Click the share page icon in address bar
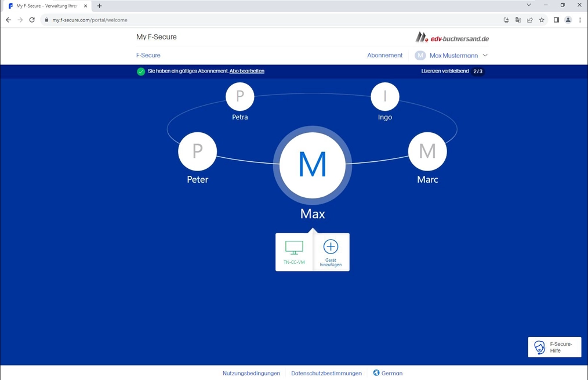588x380 pixels. 530,20
